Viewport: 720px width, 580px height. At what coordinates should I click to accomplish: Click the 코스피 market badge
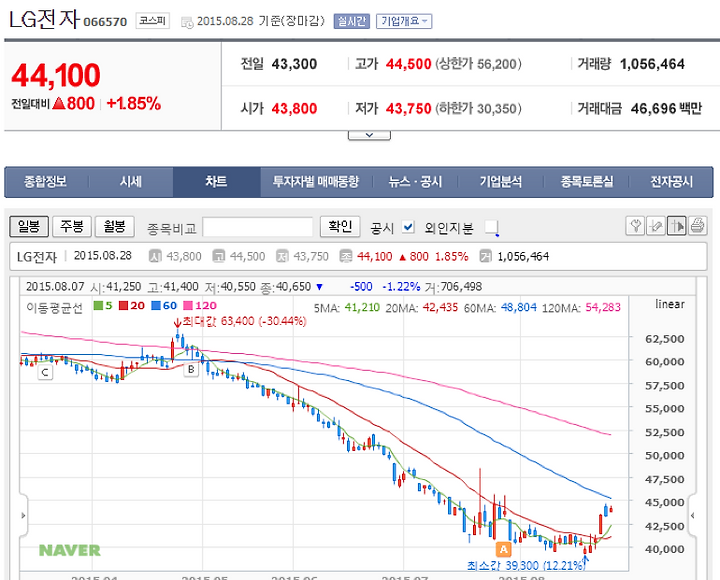click(152, 21)
